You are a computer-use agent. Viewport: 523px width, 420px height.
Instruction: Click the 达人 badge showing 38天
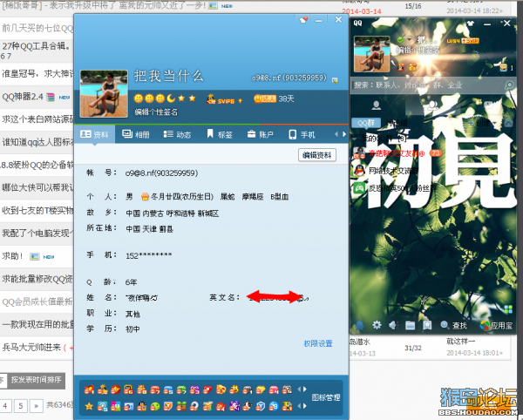[x=274, y=98]
